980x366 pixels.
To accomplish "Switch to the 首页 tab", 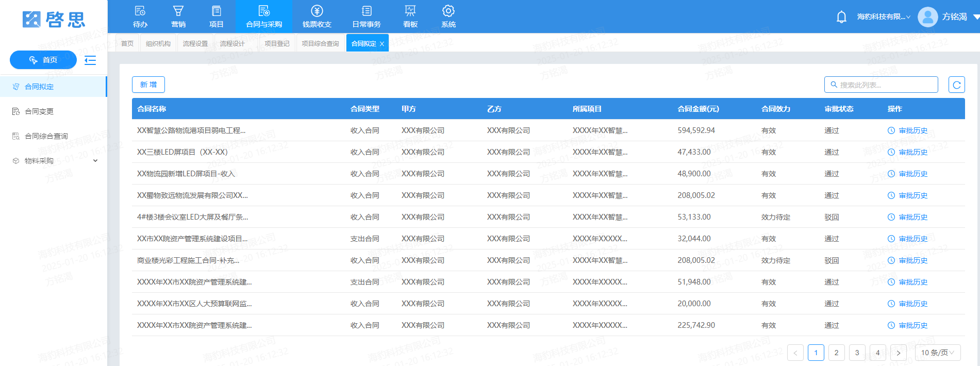I will [x=127, y=43].
